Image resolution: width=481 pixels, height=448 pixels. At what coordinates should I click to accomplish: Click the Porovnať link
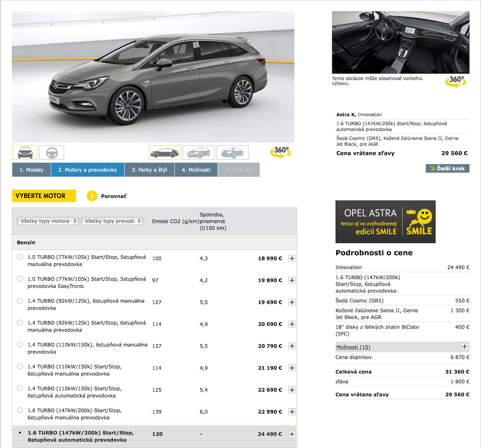coord(114,196)
